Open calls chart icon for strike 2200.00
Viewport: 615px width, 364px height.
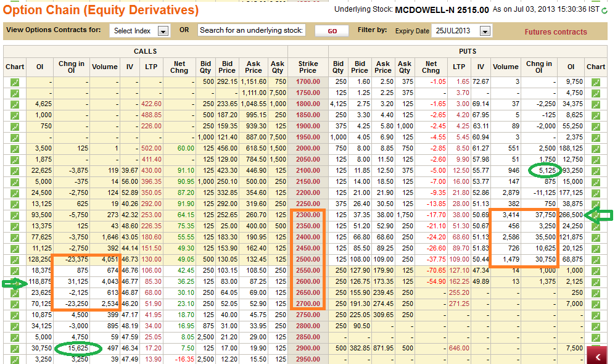click(x=15, y=193)
